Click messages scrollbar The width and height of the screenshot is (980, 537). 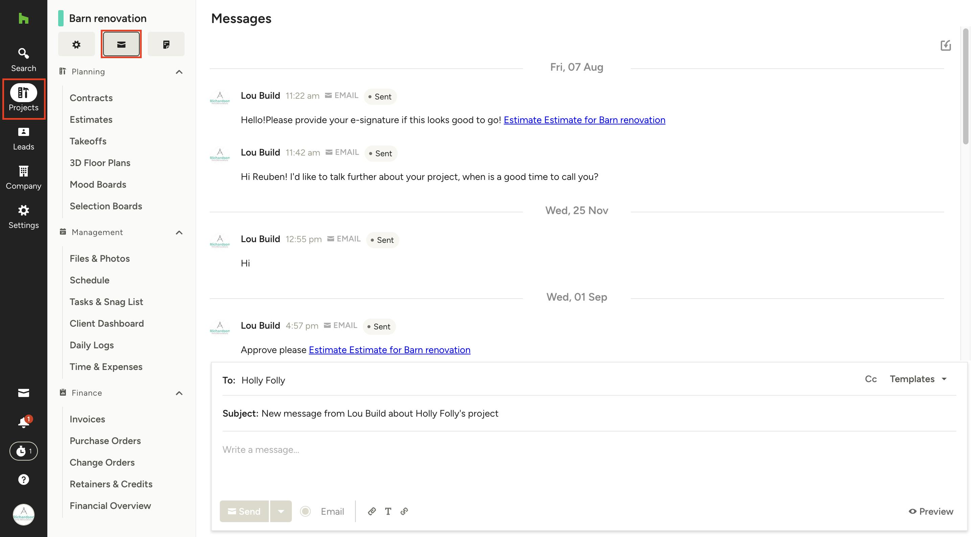tap(965, 87)
